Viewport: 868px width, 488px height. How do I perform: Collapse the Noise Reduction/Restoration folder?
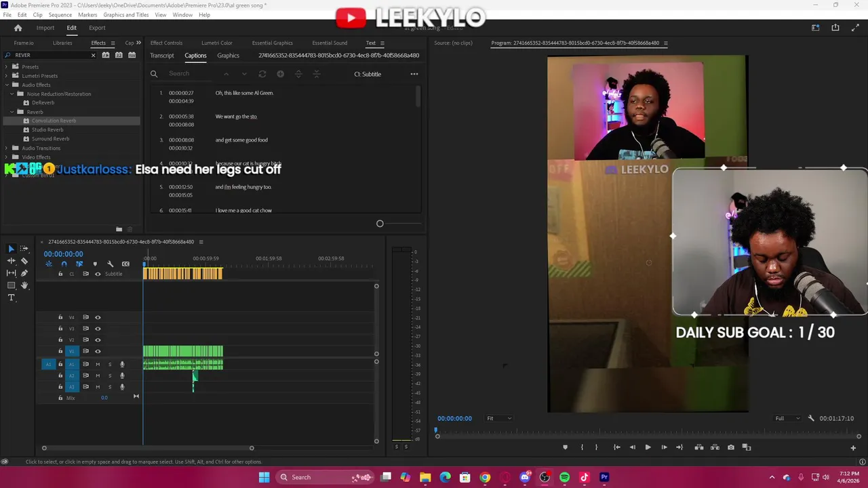12,94
